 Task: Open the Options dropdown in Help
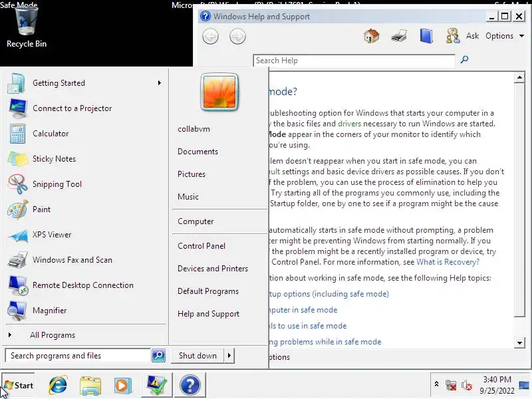[505, 36]
